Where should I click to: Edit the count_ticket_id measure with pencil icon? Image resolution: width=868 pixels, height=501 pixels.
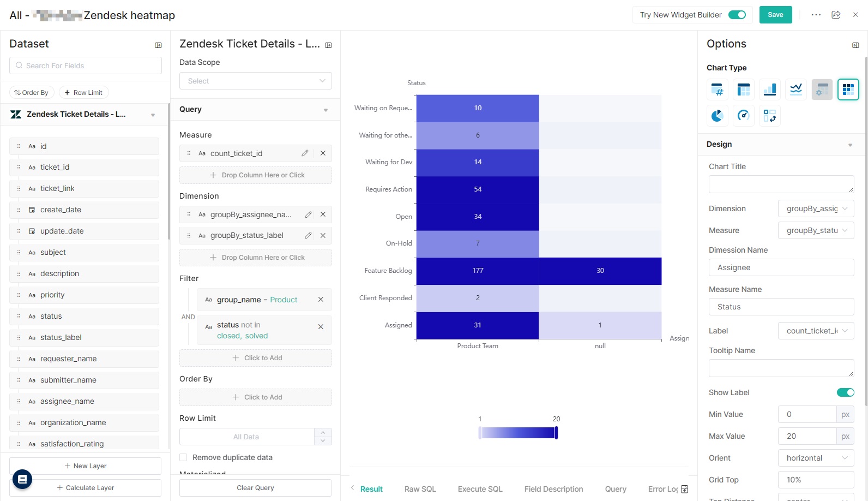point(305,153)
